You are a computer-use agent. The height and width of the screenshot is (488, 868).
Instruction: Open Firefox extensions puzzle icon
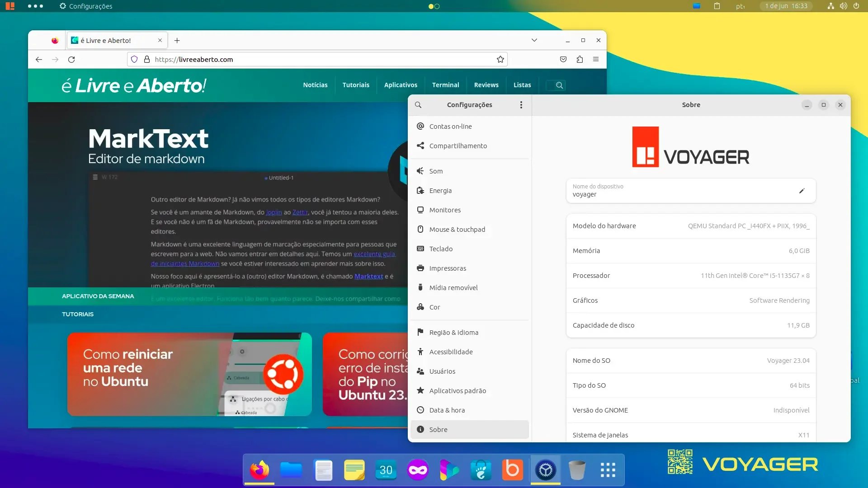point(580,59)
